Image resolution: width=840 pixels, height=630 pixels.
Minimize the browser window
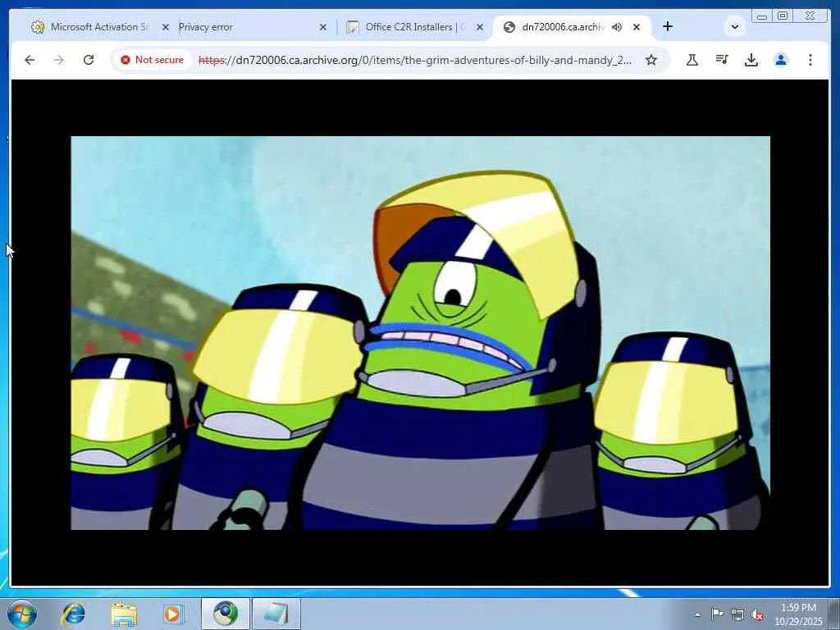(x=762, y=16)
